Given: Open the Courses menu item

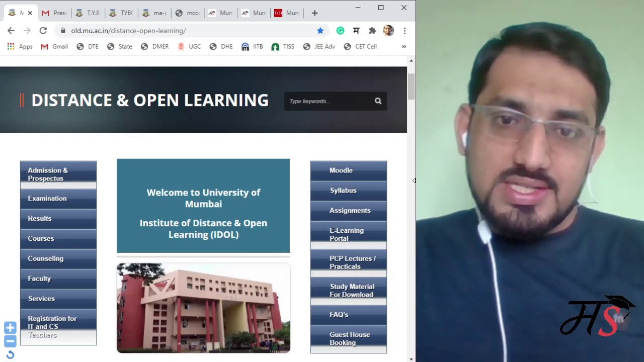Looking at the screenshot, I should [58, 239].
